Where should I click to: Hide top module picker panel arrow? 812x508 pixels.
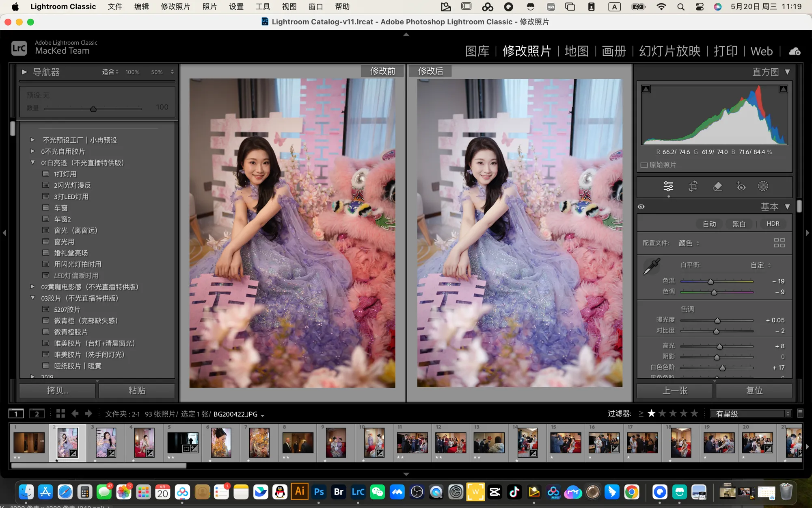coord(406,35)
